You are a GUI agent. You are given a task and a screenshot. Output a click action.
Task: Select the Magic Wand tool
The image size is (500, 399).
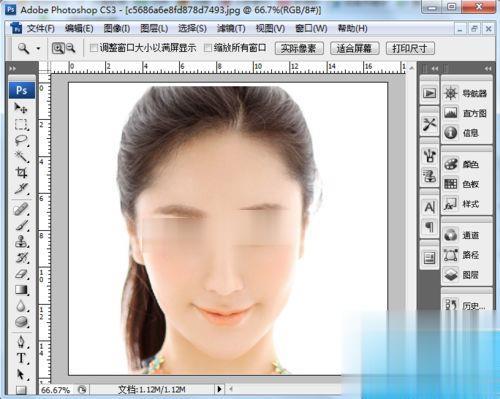21,156
